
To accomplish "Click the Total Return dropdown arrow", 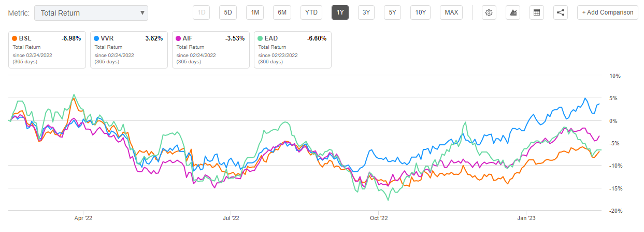I will coord(142,13).
